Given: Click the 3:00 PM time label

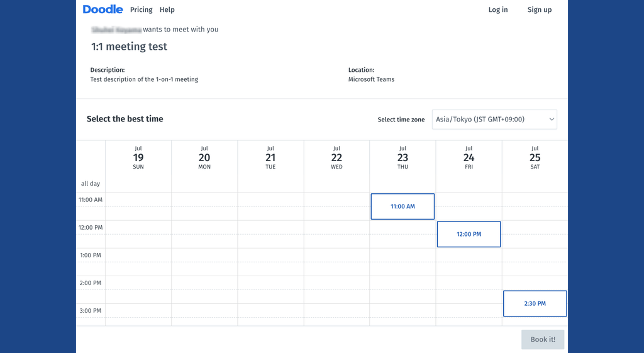Looking at the screenshot, I should pyautogui.click(x=91, y=311).
